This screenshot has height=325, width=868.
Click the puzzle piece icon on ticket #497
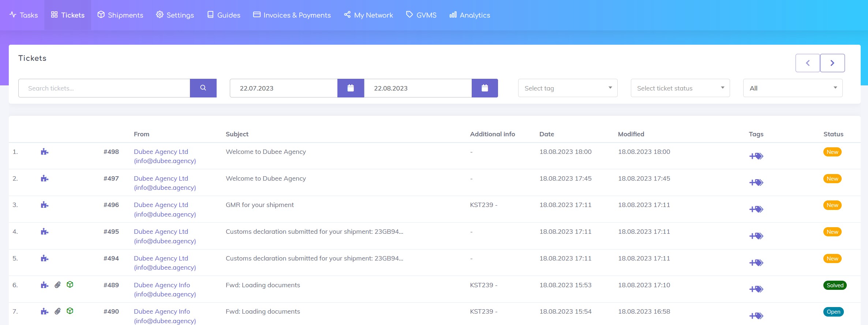pos(45,178)
